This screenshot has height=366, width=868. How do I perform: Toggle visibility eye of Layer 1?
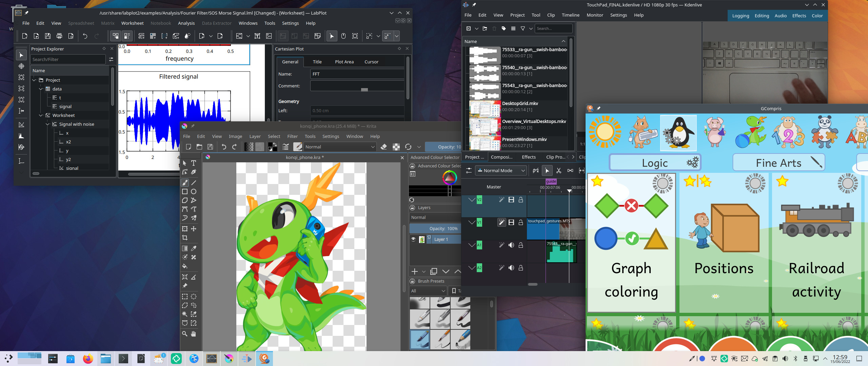point(413,239)
